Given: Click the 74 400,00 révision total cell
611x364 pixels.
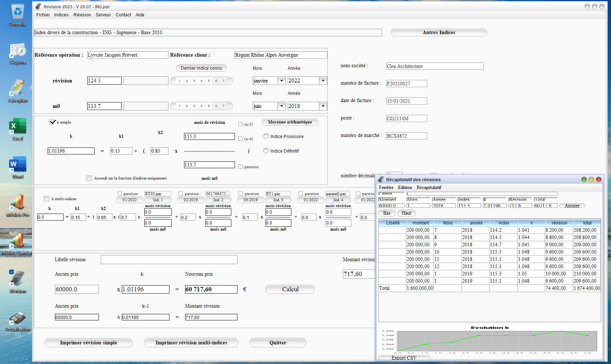Looking at the screenshot, I should [559, 288].
